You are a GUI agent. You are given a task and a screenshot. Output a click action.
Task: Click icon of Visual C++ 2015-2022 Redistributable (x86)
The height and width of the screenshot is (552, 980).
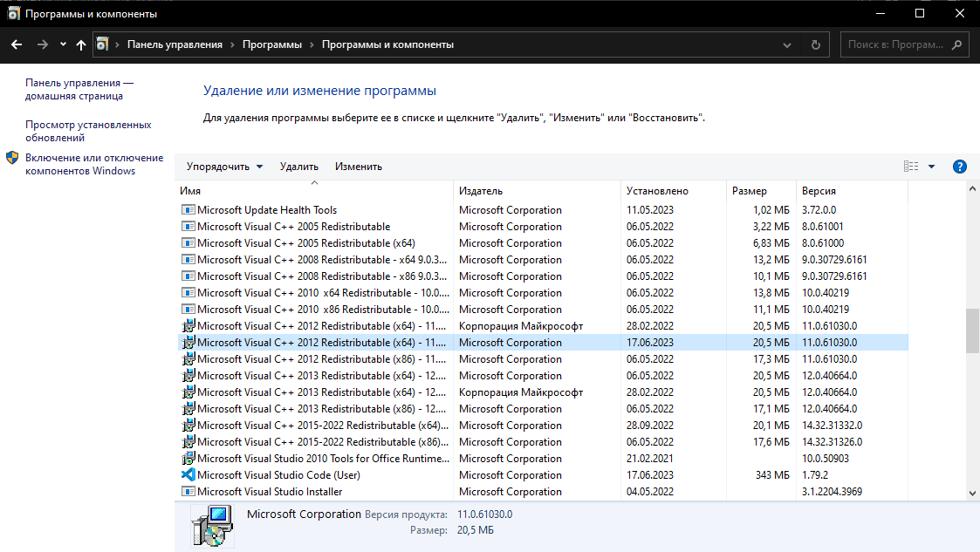click(188, 442)
